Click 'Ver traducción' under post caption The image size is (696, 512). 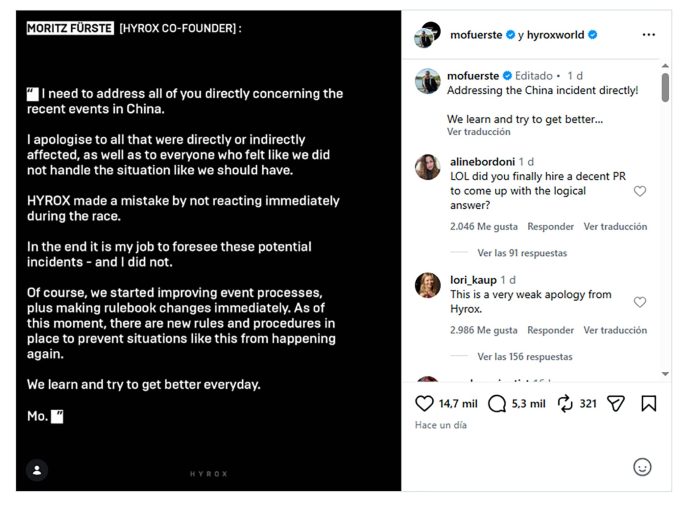(478, 132)
